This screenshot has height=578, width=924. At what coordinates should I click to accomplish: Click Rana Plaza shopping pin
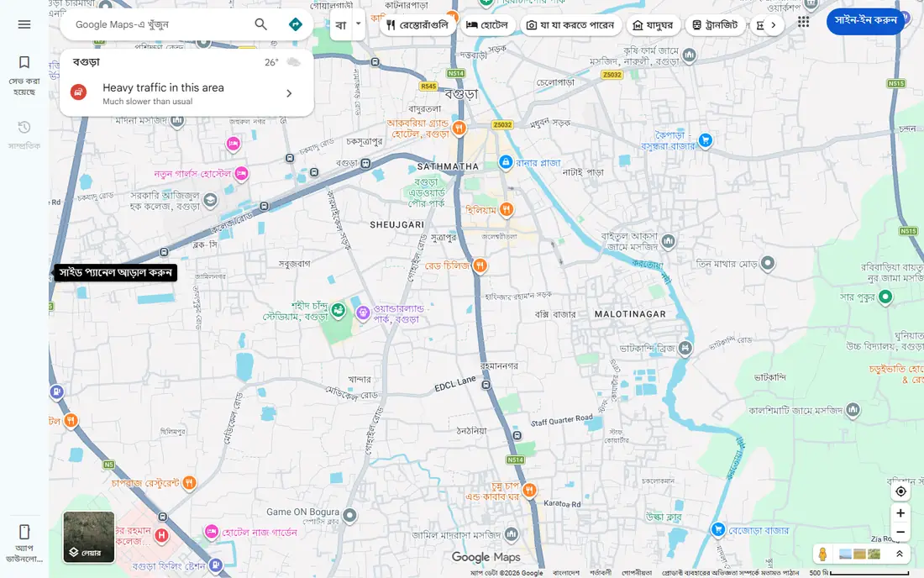tap(505, 162)
